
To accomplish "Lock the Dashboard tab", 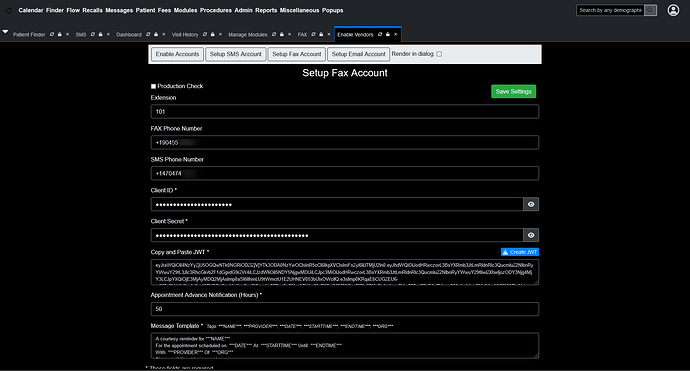I will click(x=156, y=34).
